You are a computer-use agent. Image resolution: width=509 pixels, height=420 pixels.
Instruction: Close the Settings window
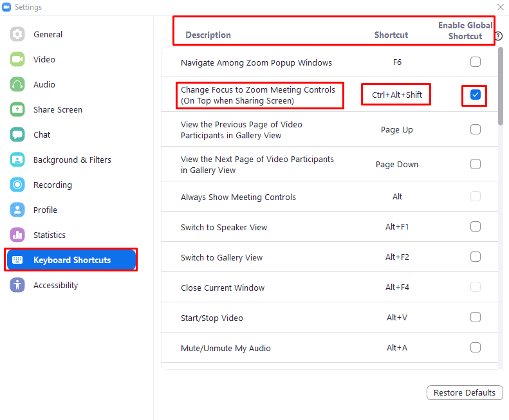click(500, 7)
